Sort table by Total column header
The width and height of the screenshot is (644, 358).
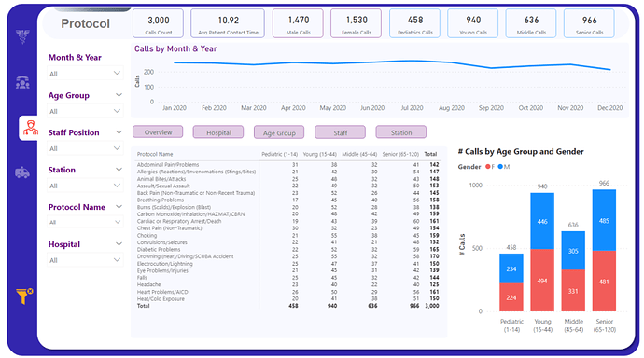[x=430, y=154]
